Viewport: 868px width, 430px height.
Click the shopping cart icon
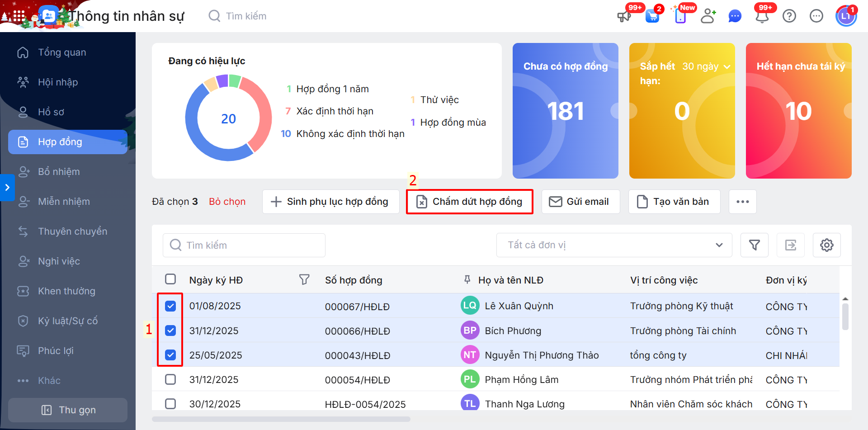pyautogui.click(x=652, y=16)
